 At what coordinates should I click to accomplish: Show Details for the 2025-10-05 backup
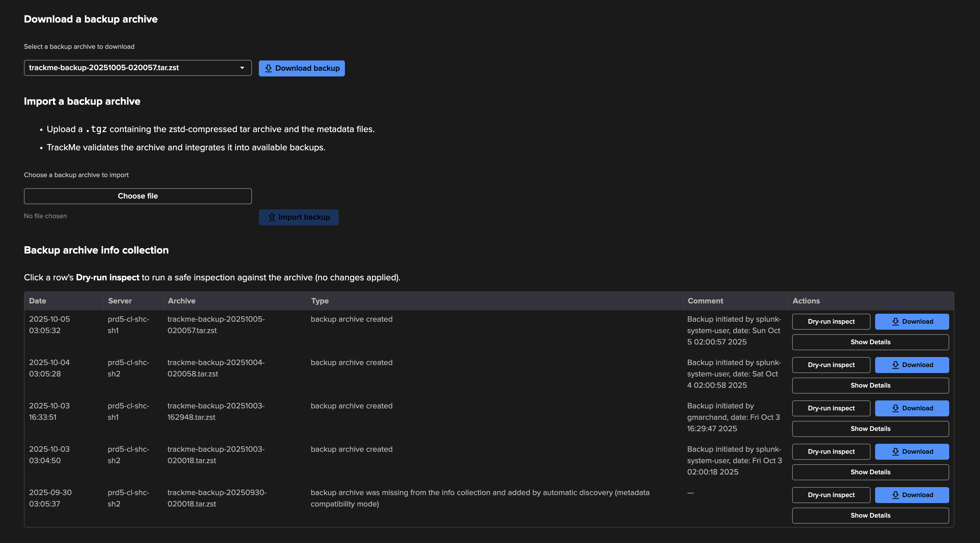tap(870, 342)
